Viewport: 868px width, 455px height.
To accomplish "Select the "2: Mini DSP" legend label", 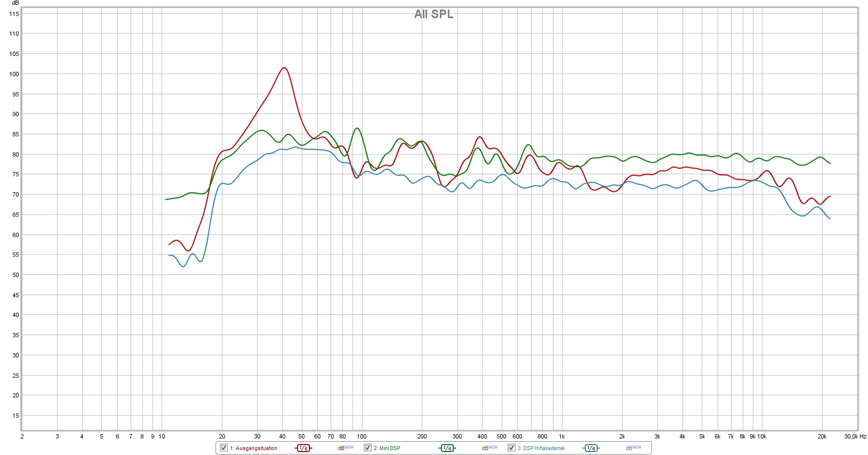I will point(387,449).
